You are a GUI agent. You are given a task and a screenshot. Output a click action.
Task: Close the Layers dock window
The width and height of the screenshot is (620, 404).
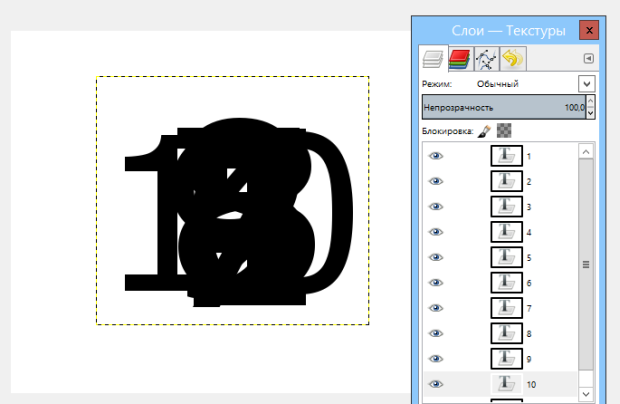[x=589, y=30]
